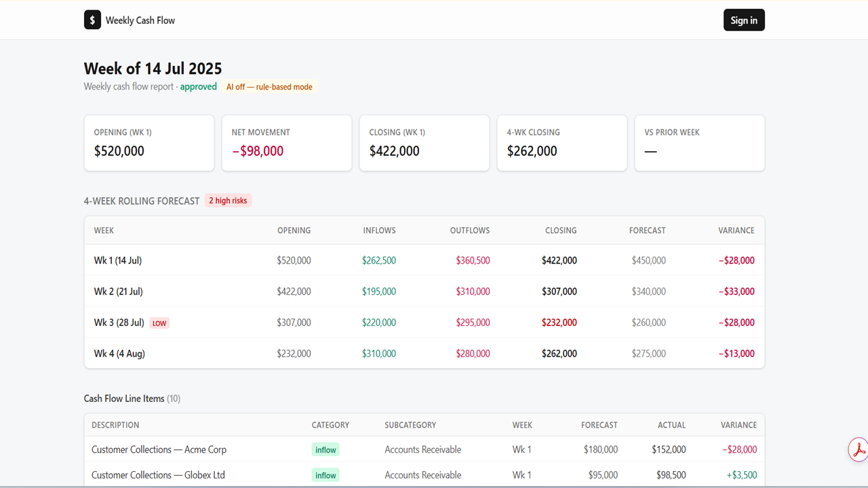This screenshot has width=868, height=488.
Task: Click the CATEGORY column header
Action: 330,425
